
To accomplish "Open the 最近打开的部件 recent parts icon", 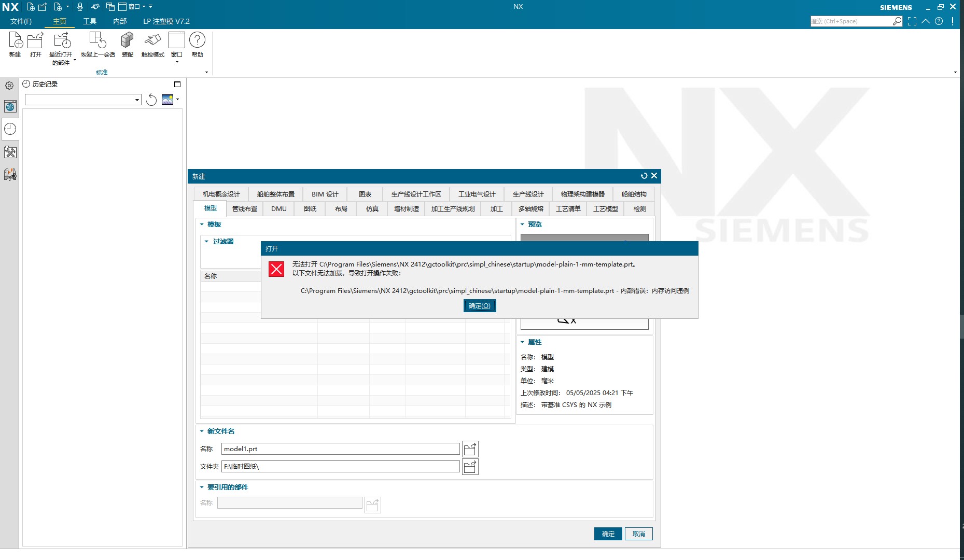I will coord(62,40).
